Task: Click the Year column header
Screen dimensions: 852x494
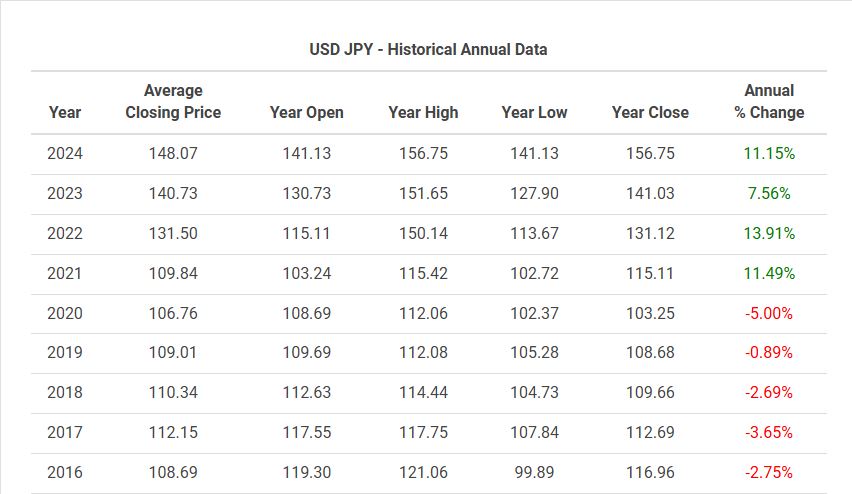Action: 65,112
